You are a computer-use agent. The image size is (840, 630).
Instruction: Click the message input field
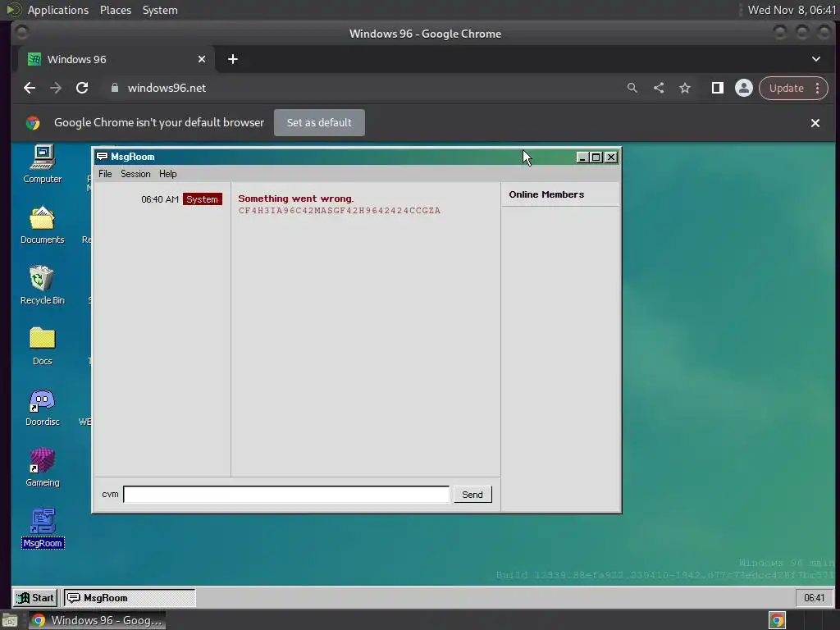286,494
